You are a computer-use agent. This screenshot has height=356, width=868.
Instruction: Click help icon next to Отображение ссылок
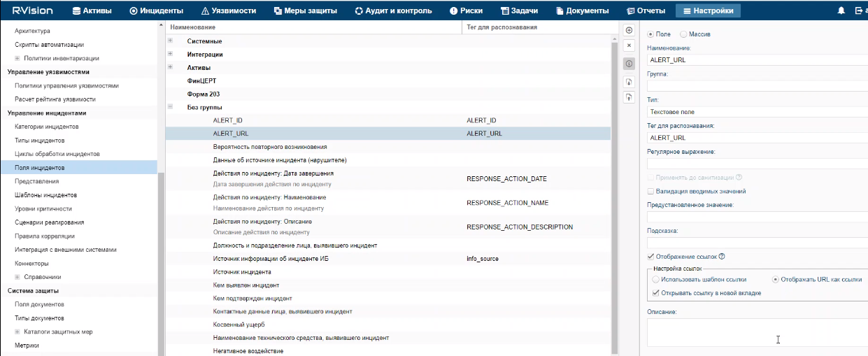coord(722,257)
